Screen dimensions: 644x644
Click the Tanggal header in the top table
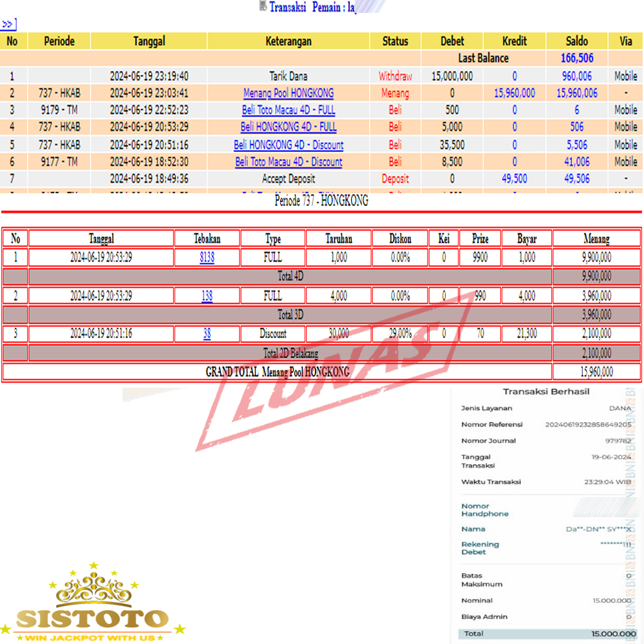pyautogui.click(x=149, y=41)
